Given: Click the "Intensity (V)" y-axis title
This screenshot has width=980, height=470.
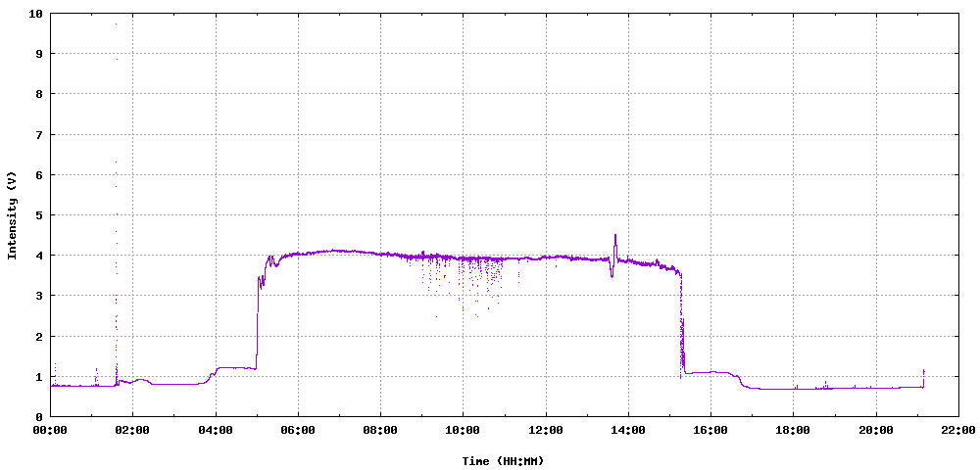Looking at the screenshot, I should pos(11,218).
